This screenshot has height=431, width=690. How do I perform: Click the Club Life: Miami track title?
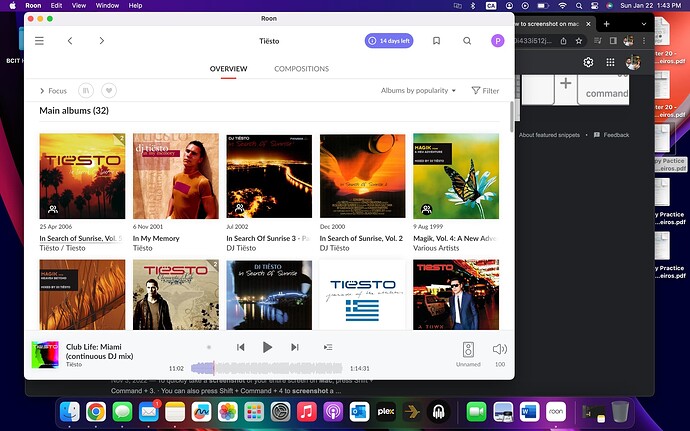coord(99,351)
